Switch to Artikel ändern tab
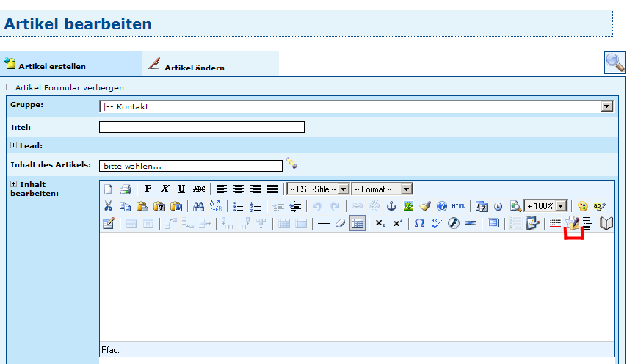This screenshot has height=364, width=627. (194, 67)
